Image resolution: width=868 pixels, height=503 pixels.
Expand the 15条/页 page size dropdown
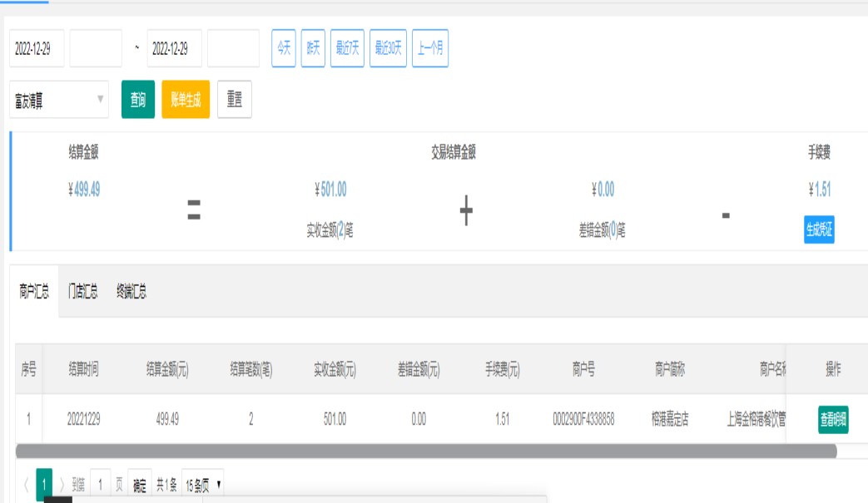tap(203, 485)
